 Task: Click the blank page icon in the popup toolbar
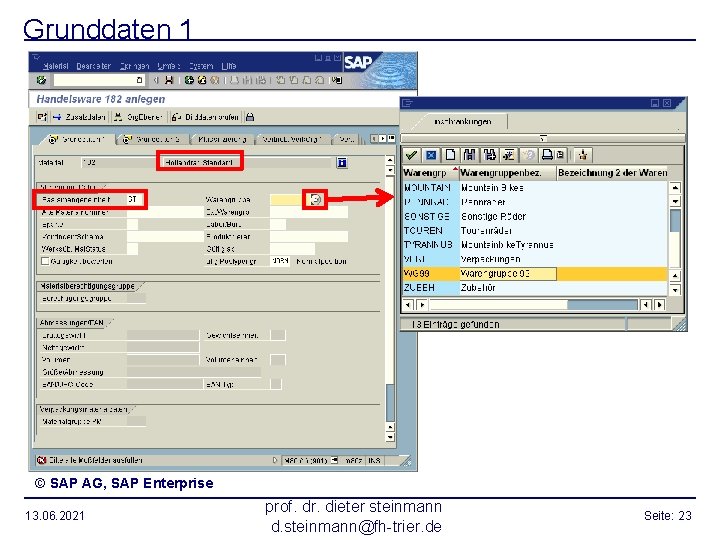pyautogui.click(x=450, y=155)
